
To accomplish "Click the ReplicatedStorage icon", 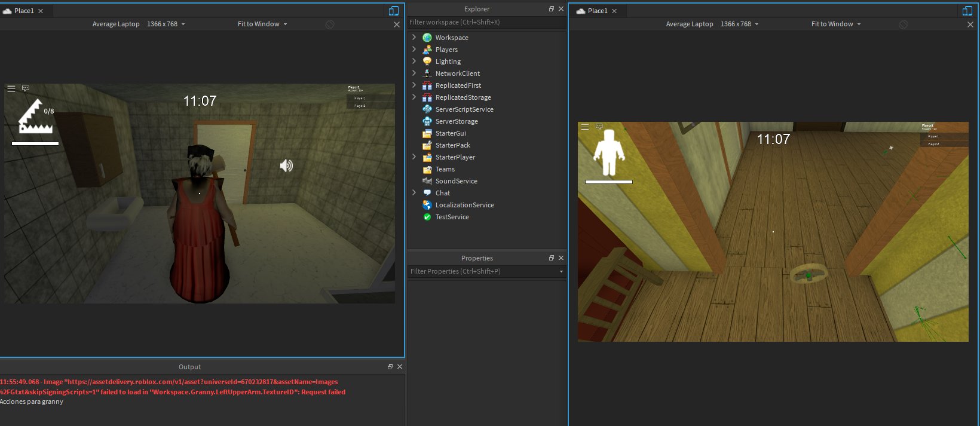I will tap(427, 97).
